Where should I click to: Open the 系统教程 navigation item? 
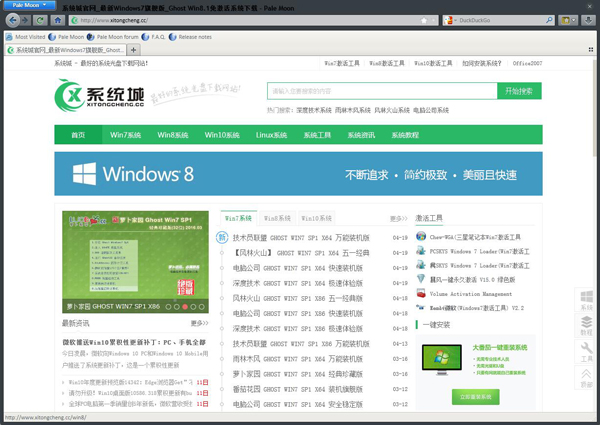coord(405,135)
